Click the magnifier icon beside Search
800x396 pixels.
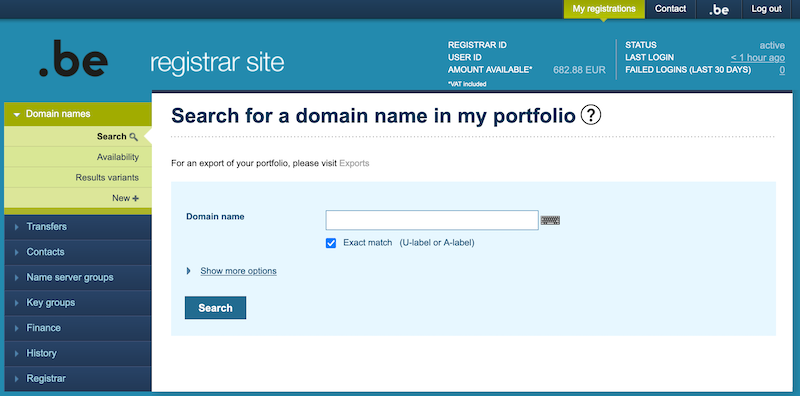point(134,137)
